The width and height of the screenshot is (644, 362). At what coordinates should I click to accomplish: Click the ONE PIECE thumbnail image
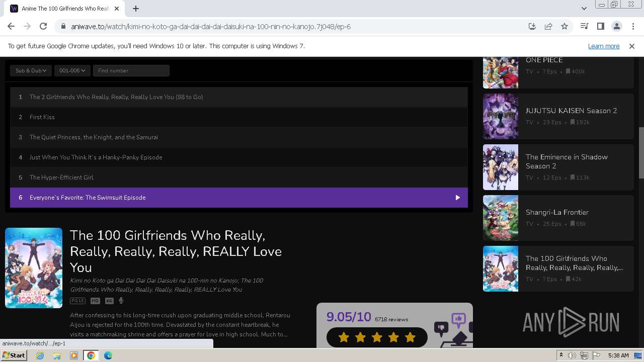(501, 72)
